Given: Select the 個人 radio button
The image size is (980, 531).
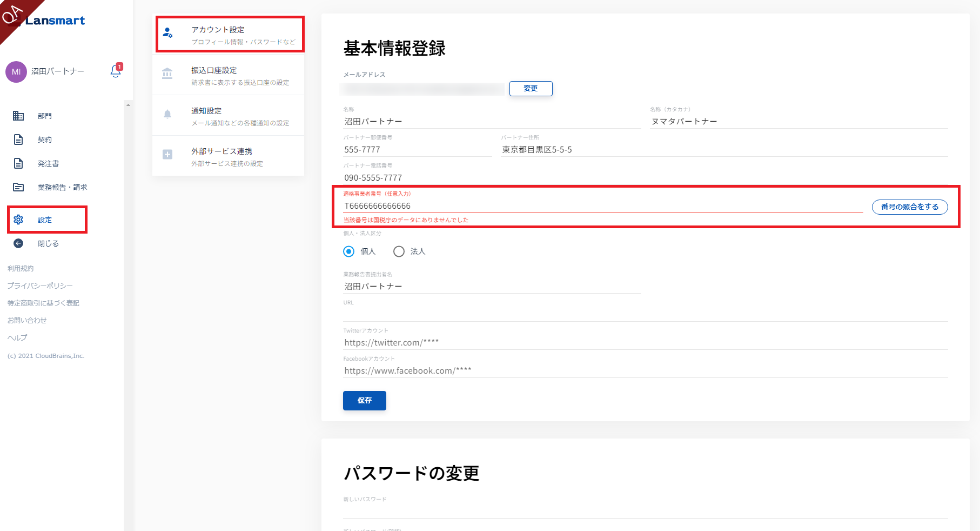Looking at the screenshot, I should coord(349,251).
